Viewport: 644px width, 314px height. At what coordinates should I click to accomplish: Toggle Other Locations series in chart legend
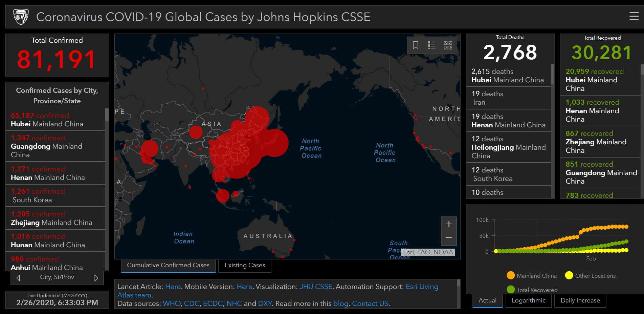590,276
